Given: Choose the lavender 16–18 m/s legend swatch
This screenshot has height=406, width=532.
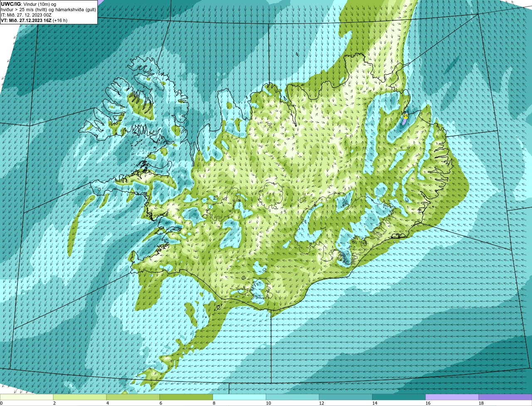Looking at the screenshot, I should pos(452,397).
